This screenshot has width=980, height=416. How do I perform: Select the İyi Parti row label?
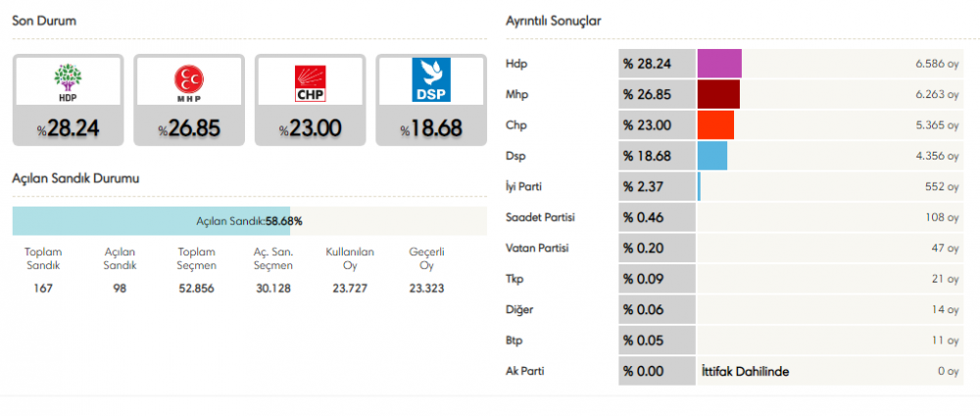click(526, 186)
